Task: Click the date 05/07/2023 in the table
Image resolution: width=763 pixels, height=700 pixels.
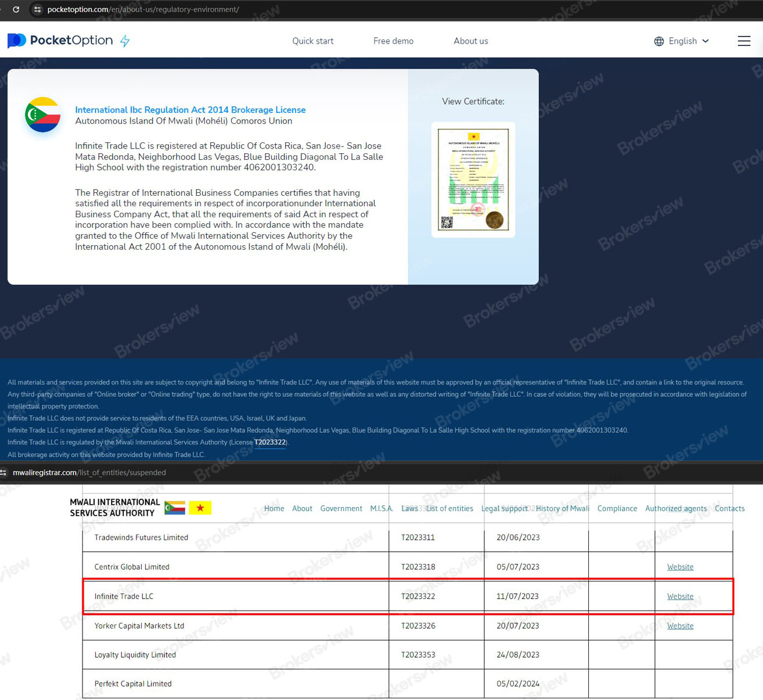Action: point(518,567)
